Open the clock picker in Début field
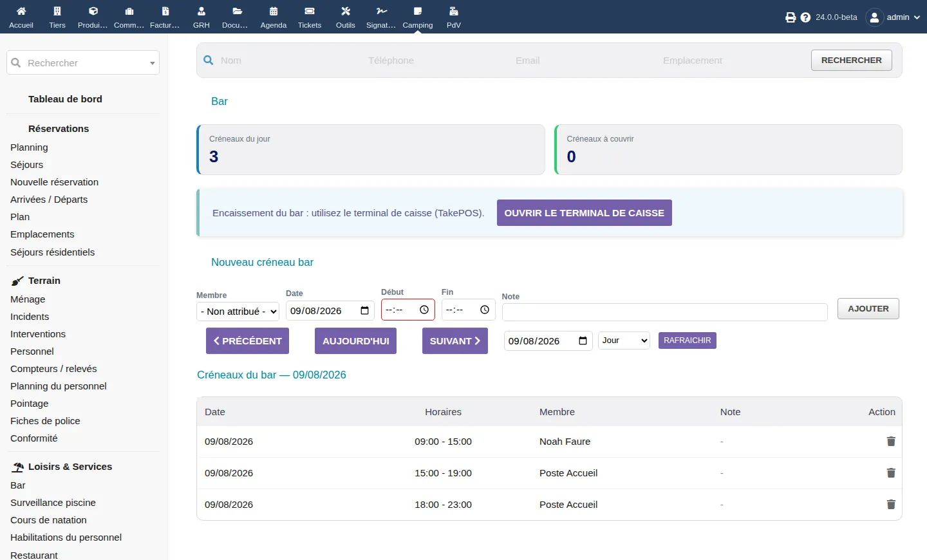Viewport: 927px width, 560px height. 424,310
